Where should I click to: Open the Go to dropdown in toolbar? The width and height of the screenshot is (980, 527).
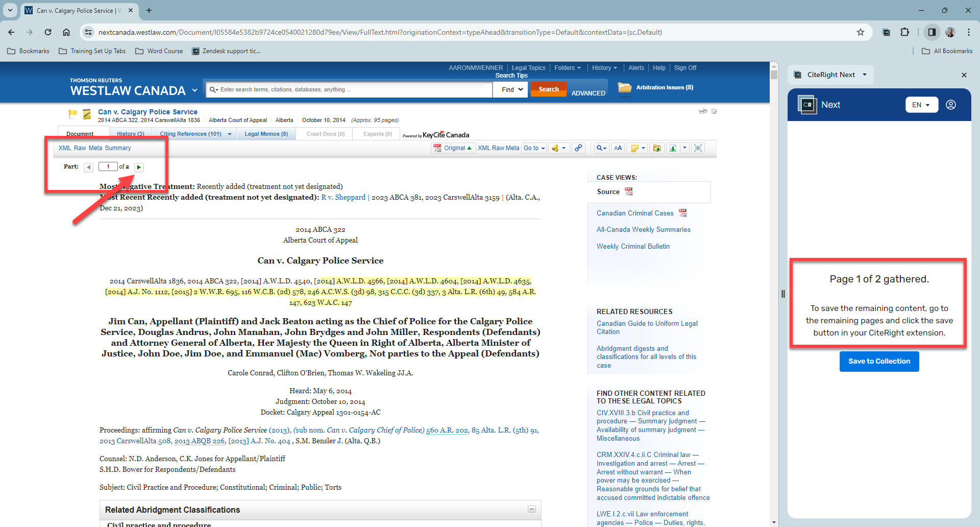[x=534, y=148]
